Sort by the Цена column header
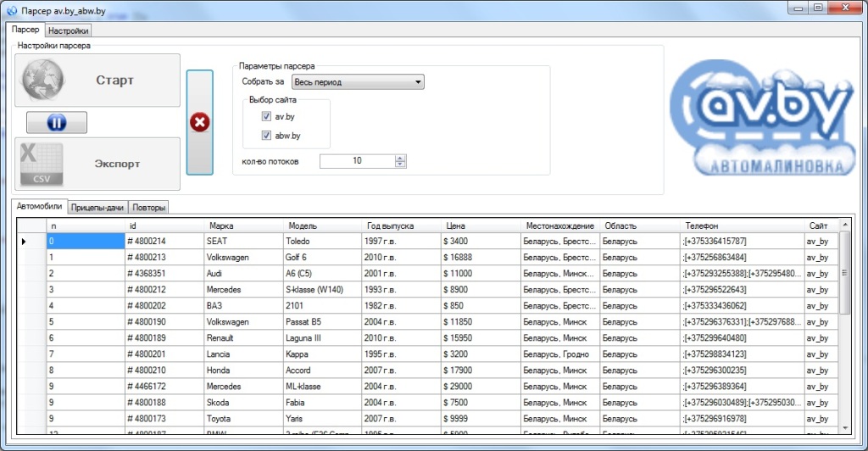This screenshot has width=868, height=451. coord(481,225)
